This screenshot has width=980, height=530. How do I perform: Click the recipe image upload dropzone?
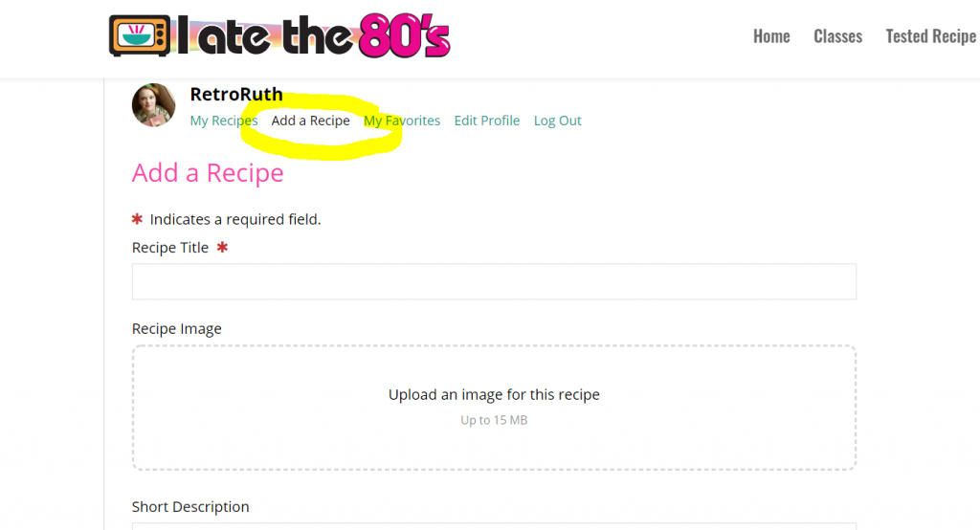[x=494, y=408]
